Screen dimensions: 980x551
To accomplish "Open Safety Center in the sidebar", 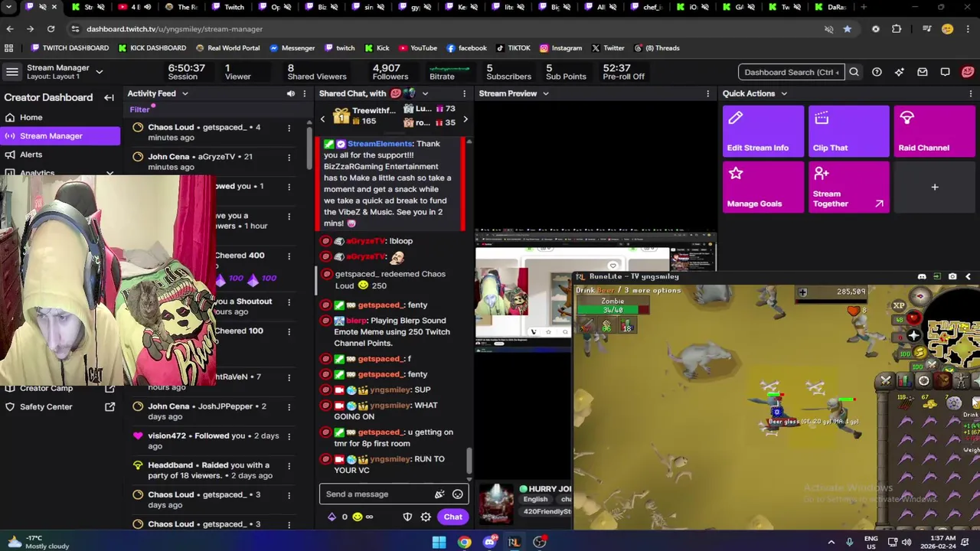I will (60, 407).
